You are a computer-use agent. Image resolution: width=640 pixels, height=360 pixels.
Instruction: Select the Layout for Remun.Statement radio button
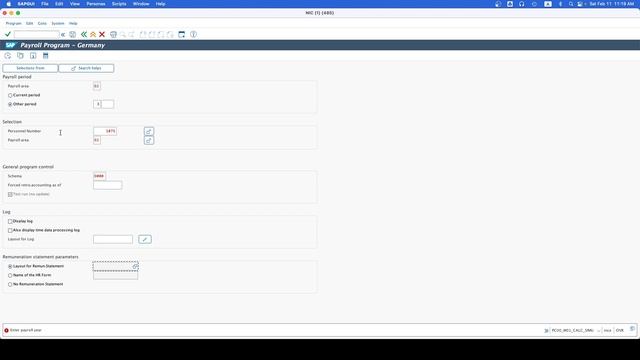(x=10, y=267)
